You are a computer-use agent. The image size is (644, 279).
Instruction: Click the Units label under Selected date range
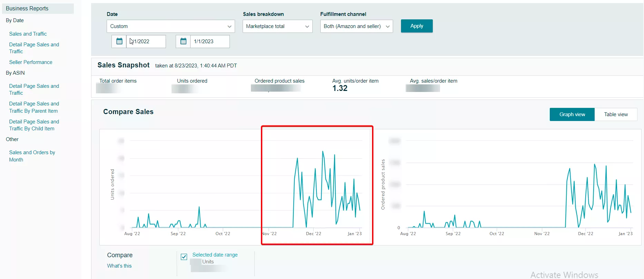(208, 262)
